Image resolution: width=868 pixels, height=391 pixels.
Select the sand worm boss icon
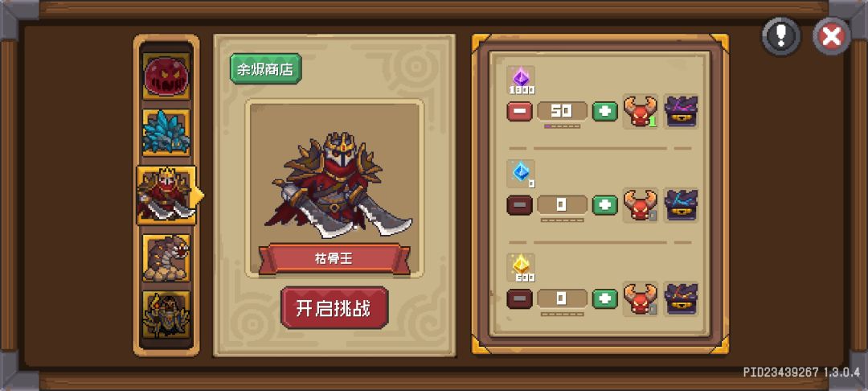coord(166,257)
